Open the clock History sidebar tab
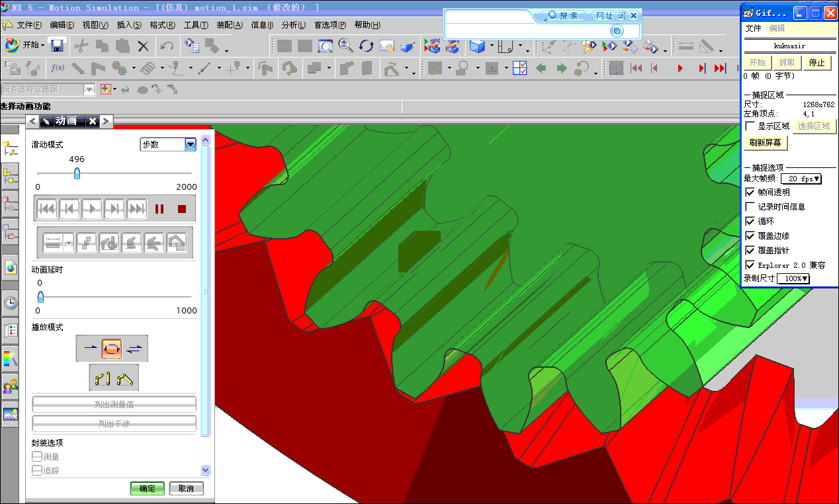This screenshot has width=839, height=504. tap(11, 304)
